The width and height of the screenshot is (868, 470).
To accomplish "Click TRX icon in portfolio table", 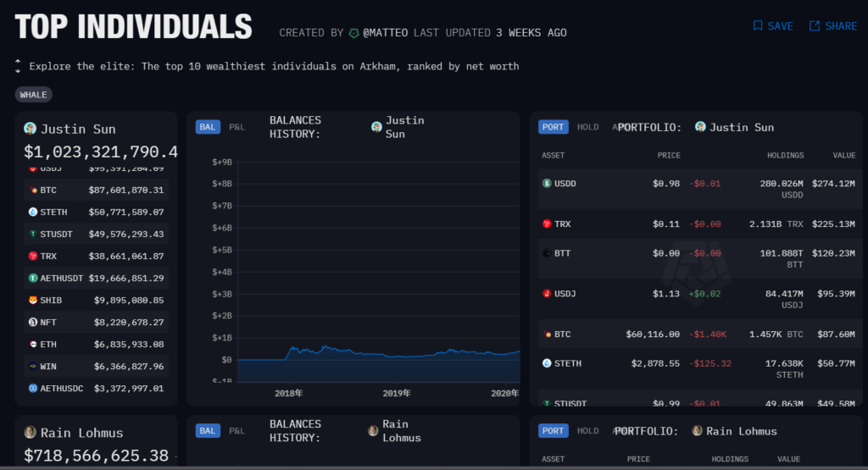I will tap(547, 224).
